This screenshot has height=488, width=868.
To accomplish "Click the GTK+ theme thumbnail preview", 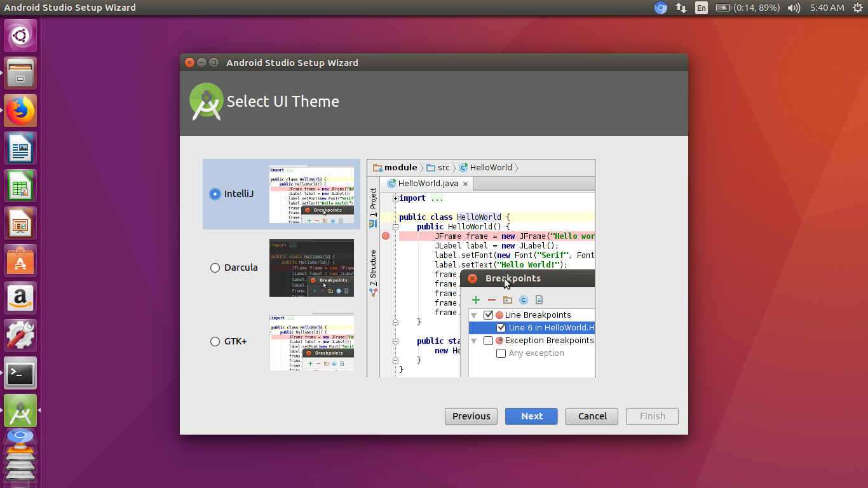I will coord(311,341).
